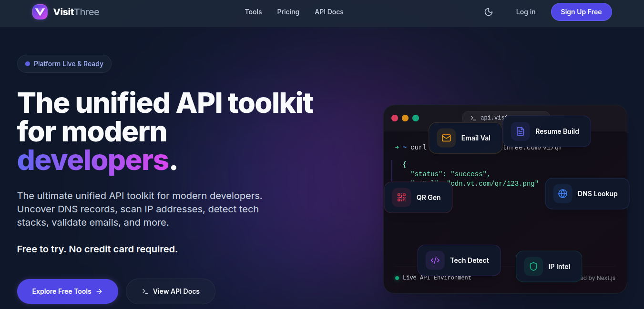The image size is (644, 309).
Task: Toggle dark mode with the moon icon
Action: (x=489, y=12)
